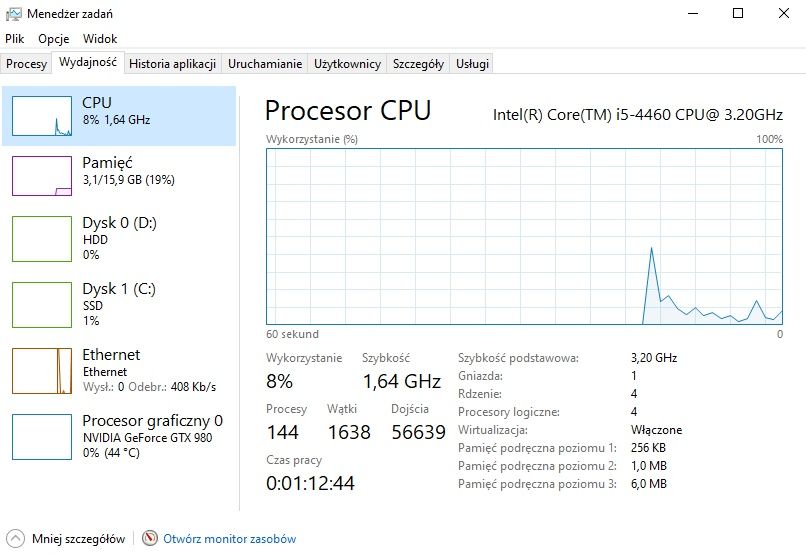Screen dimensions: 806x560
Task: Open the Opcje menu
Action: tap(53, 38)
